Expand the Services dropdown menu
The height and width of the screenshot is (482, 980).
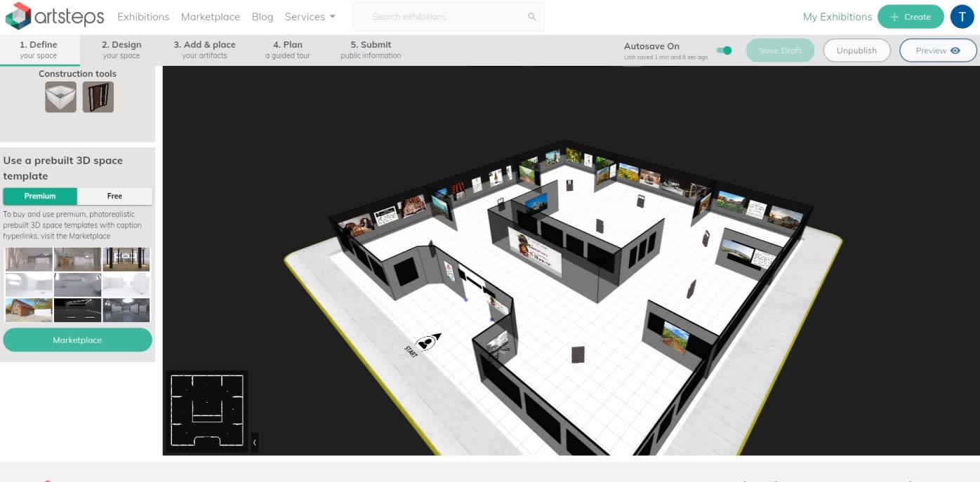pyautogui.click(x=310, y=17)
